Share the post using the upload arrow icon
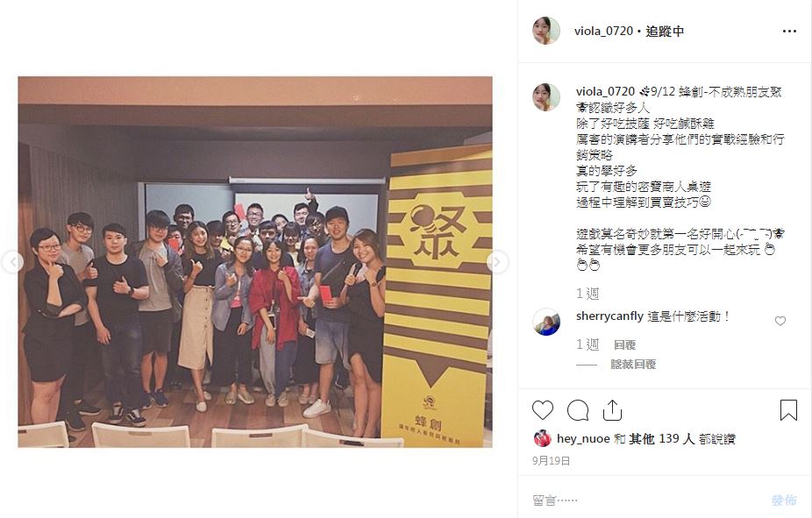The image size is (812, 518). coord(612,410)
